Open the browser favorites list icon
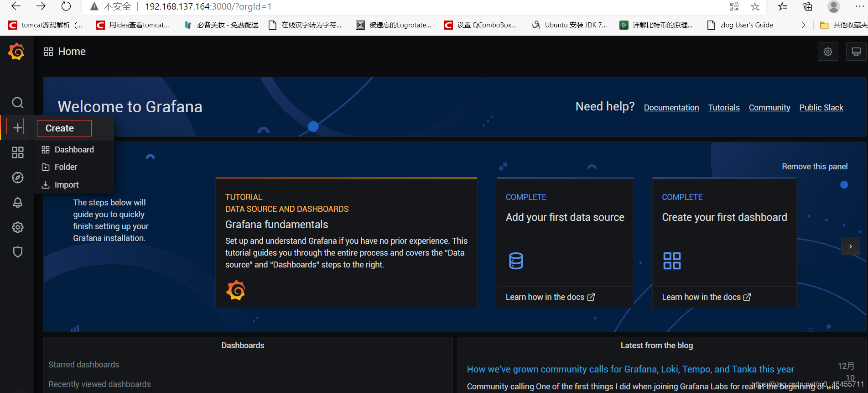 coord(783,6)
